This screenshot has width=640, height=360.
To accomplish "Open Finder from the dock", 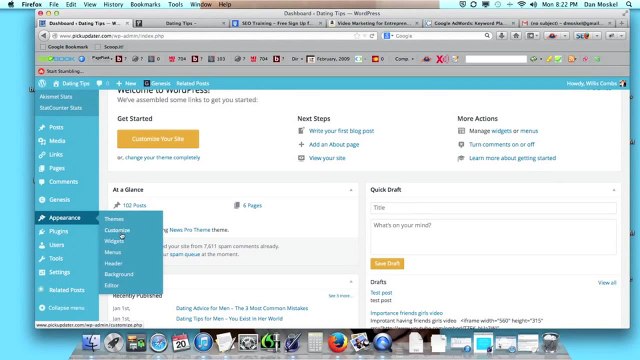I will (91, 343).
